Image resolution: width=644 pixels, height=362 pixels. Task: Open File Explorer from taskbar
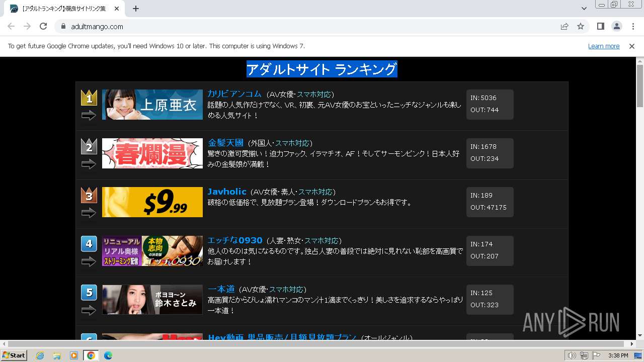(x=57, y=355)
